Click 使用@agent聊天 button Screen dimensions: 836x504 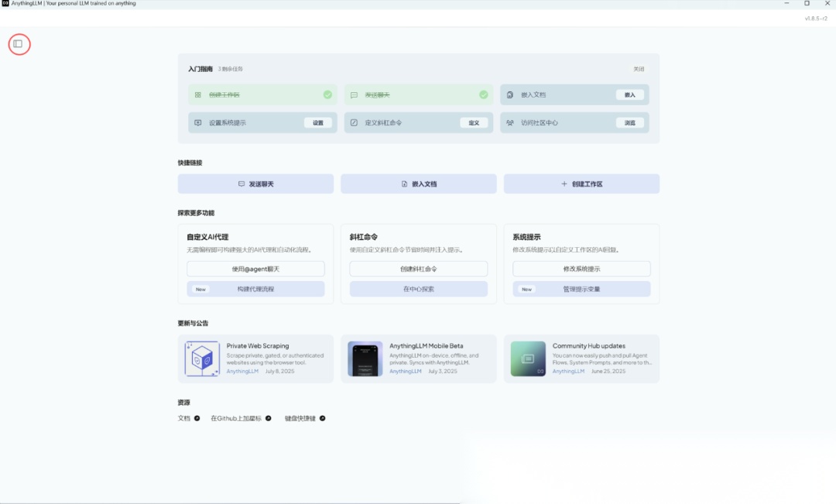(x=255, y=269)
